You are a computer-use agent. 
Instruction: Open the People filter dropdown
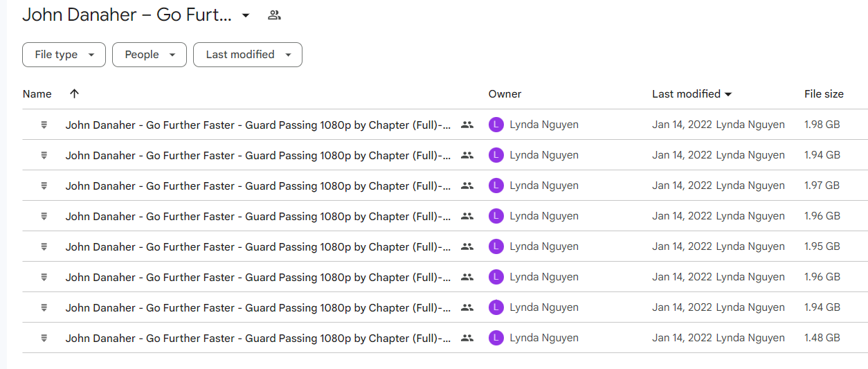[x=150, y=55]
